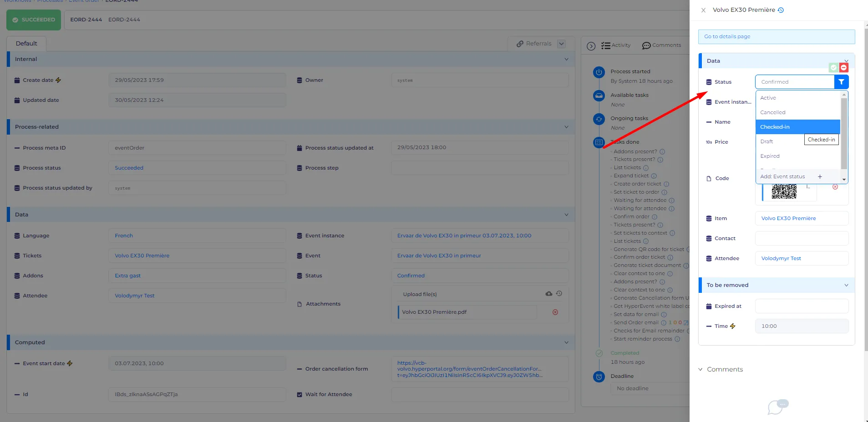868x422 pixels.
Task: Collapse activity panel with circled arrow
Action: [x=591, y=46]
